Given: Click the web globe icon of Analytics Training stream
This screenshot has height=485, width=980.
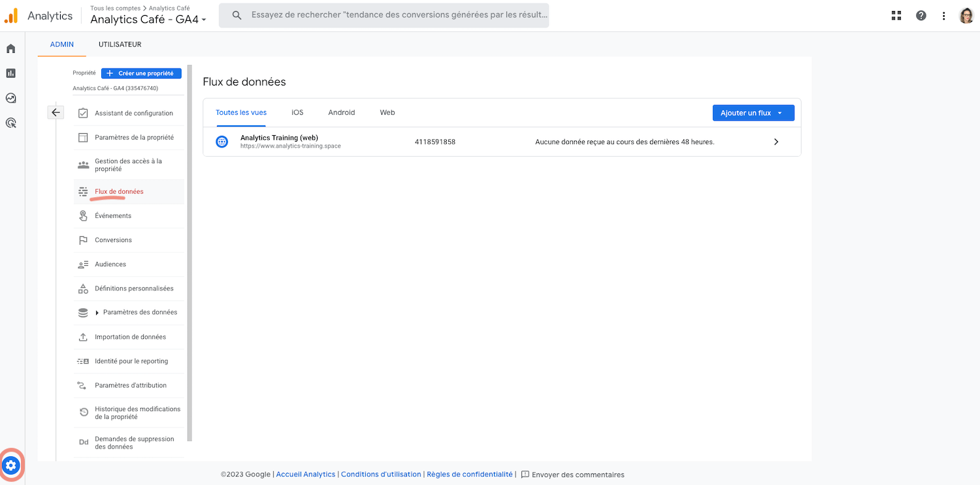Looking at the screenshot, I should click(x=222, y=142).
